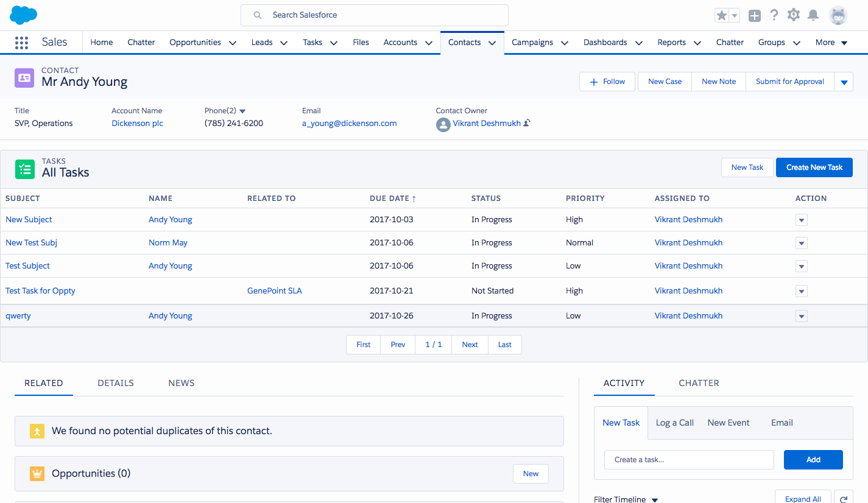This screenshot has height=503, width=868.
Task: Select the Log a Call tab
Action: click(675, 423)
